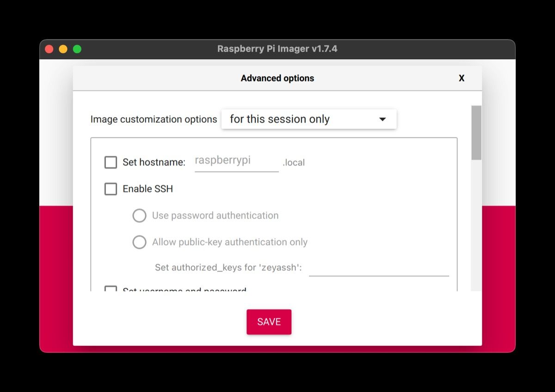Image resolution: width=555 pixels, height=392 pixels.
Task: Click the "Enable SSH" text label
Action: [147, 189]
